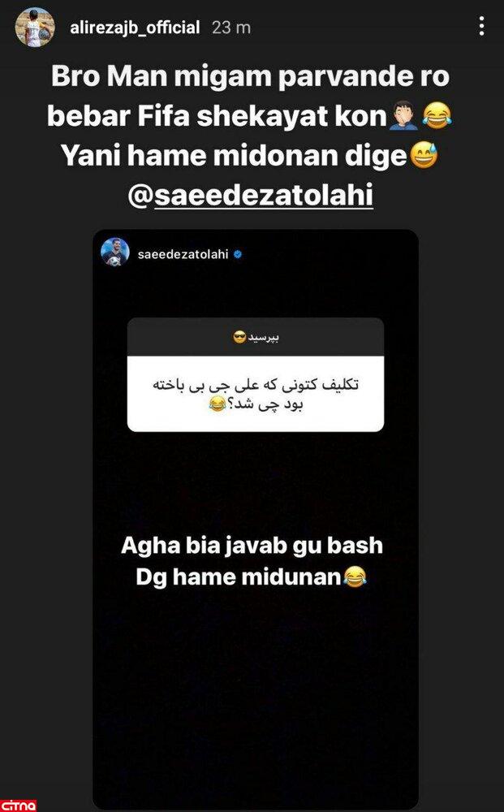Viewport: 504px width, 812px height.
Task: Open the reshared story's black card
Action: coord(256,520)
